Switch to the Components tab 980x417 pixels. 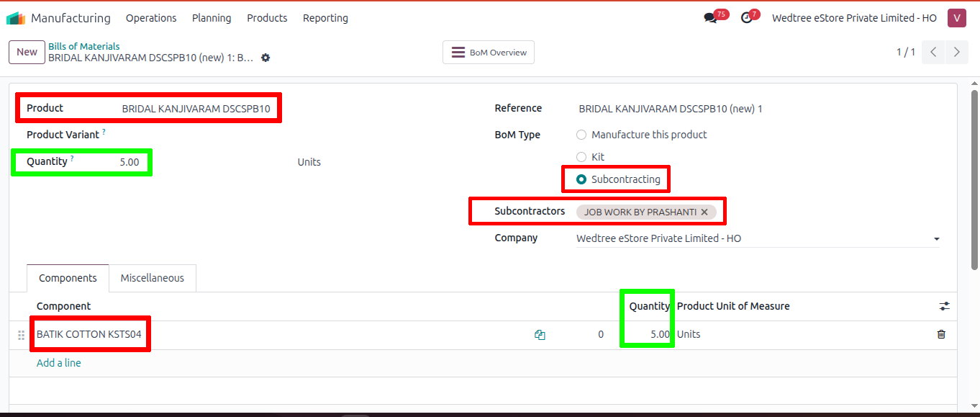[68, 278]
